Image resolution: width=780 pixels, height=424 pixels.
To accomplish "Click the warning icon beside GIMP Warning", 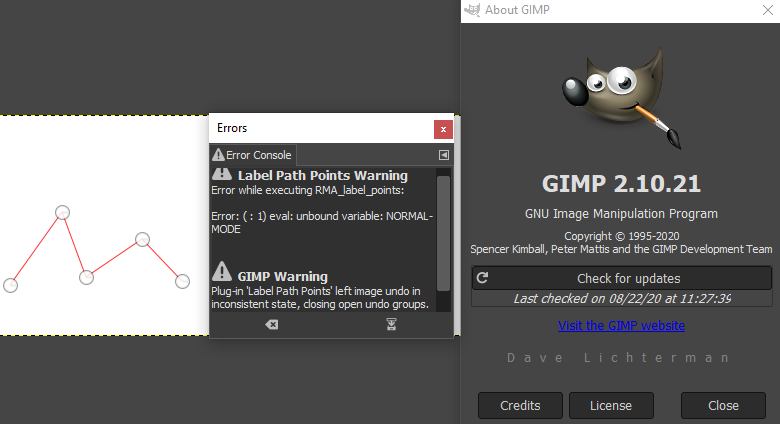I will 222,272.
